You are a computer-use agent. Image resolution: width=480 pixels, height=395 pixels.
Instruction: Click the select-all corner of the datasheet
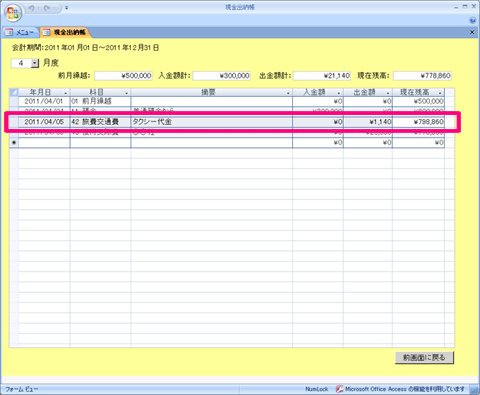pyautogui.click(x=14, y=92)
